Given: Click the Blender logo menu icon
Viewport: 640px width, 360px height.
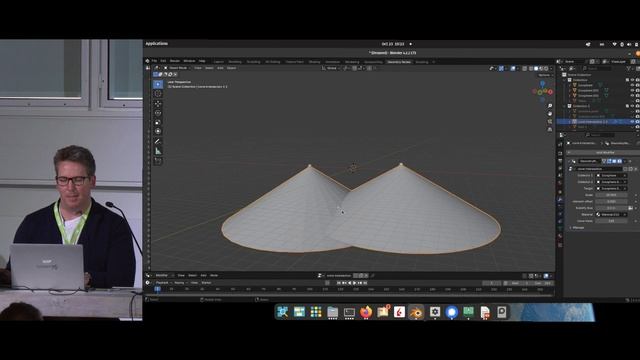Looking at the screenshot, I should (x=148, y=61).
